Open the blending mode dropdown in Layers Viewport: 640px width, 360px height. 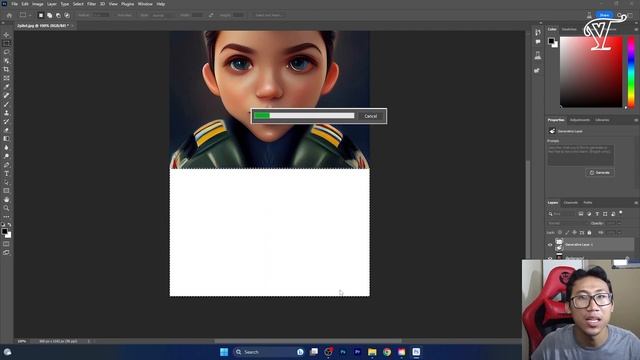click(567, 223)
